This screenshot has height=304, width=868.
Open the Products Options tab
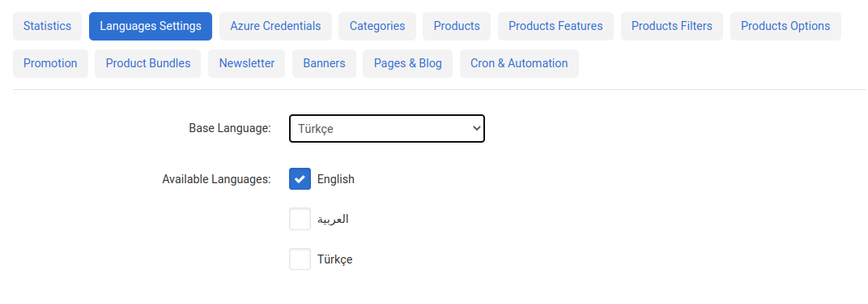pyautogui.click(x=785, y=26)
